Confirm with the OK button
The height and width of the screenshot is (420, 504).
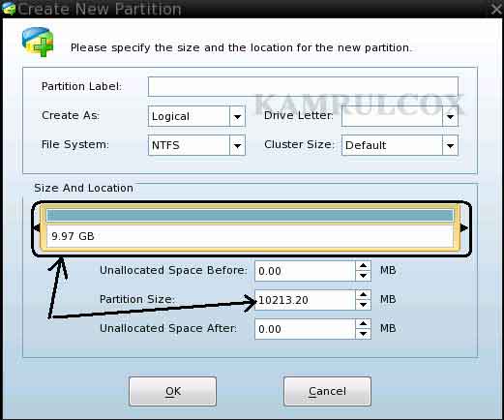click(x=172, y=391)
